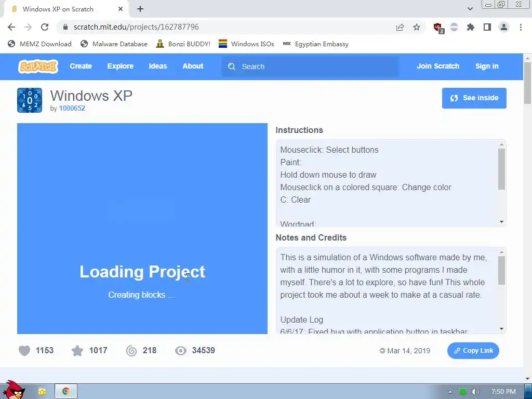Open the uBlock shield extension icon
532x399 pixels.
[x=438, y=28]
